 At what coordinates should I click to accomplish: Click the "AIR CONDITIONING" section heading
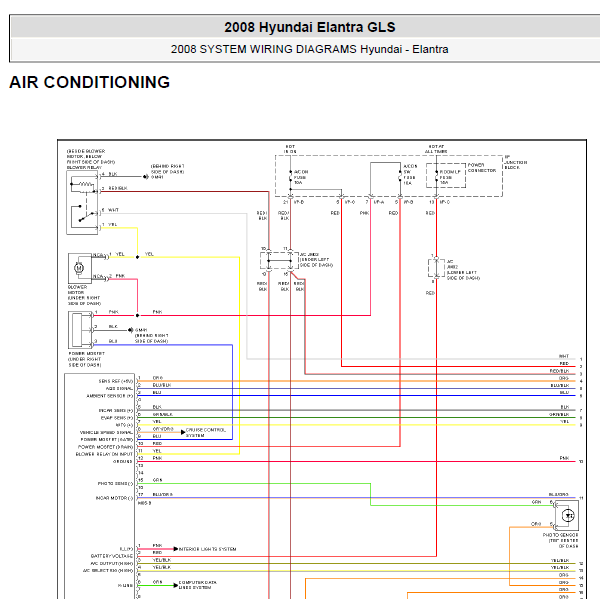90,82
